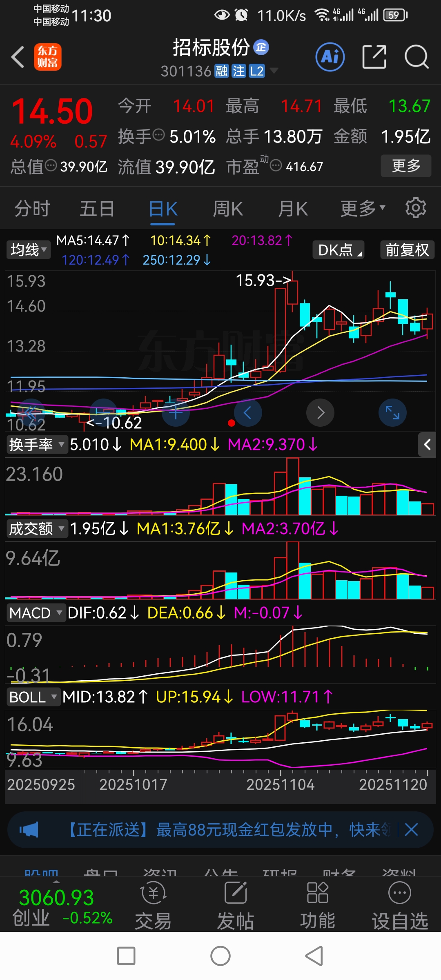Tap 更多 button for more quote data
Viewport: 441px width, 980px height.
(x=406, y=166)
